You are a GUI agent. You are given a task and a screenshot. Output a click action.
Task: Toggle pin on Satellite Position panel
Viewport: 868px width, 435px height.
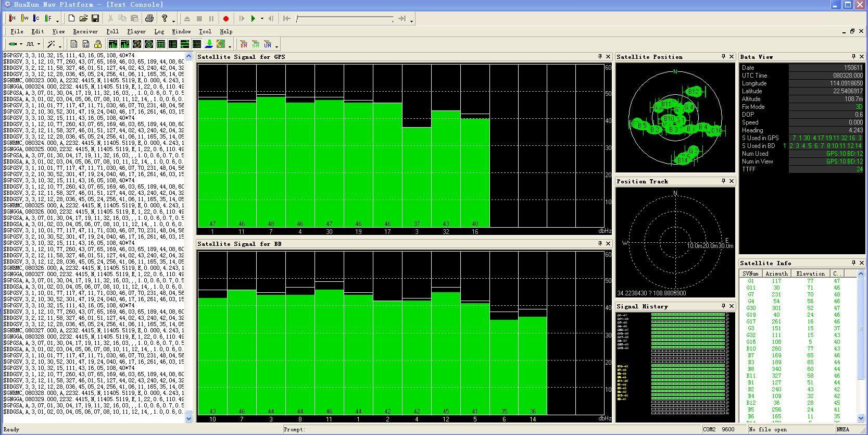[723, 56]
